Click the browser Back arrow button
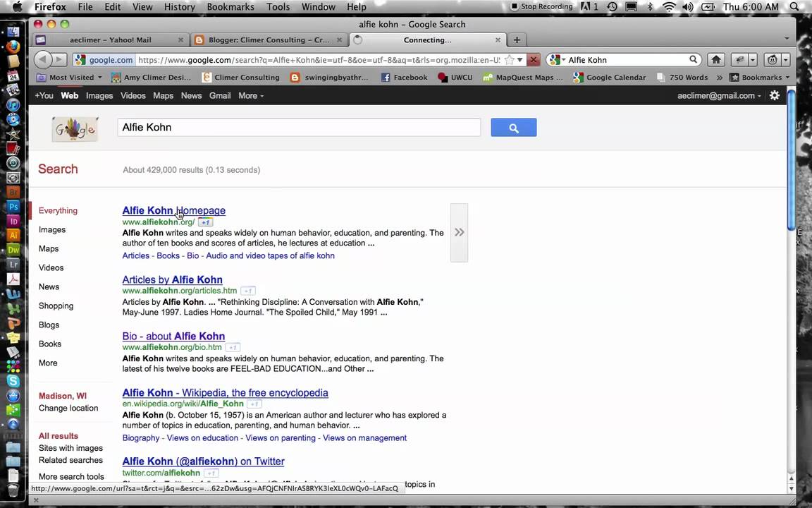 (43, 59)
